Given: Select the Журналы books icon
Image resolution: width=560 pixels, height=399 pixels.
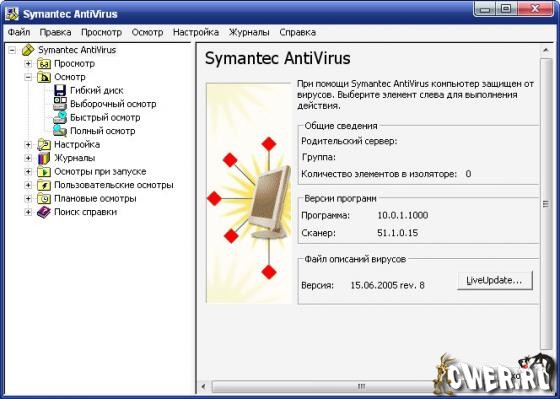Looking at the screenshot, I should (44, 158).
